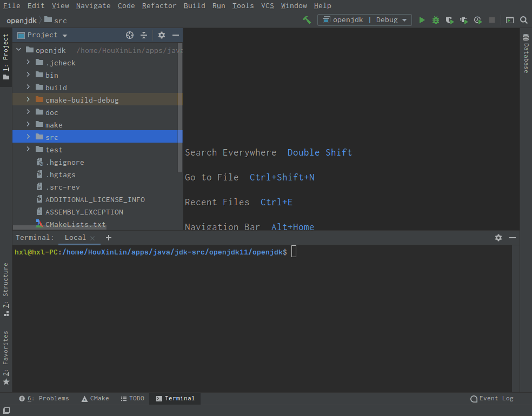Open the Tools menu
Viewport: 532px width, 416px height.
[x=243, y=6]
